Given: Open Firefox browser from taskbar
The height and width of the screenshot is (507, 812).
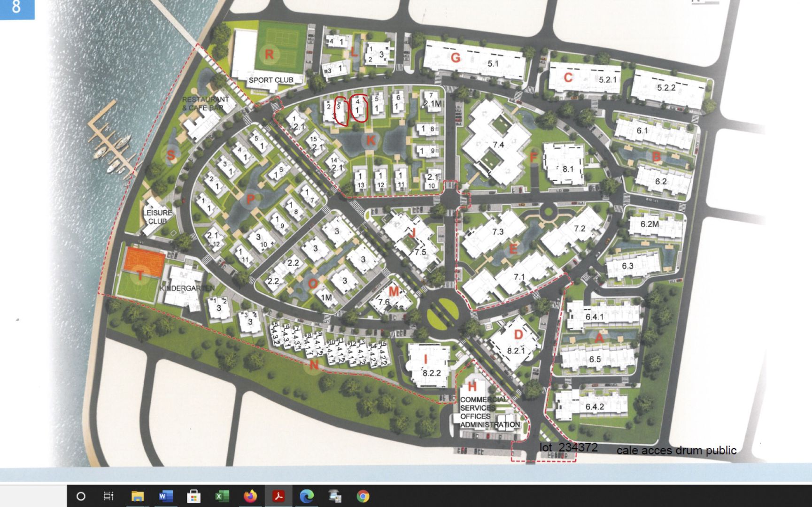Looking at the screenshot, I should point(250,496).
